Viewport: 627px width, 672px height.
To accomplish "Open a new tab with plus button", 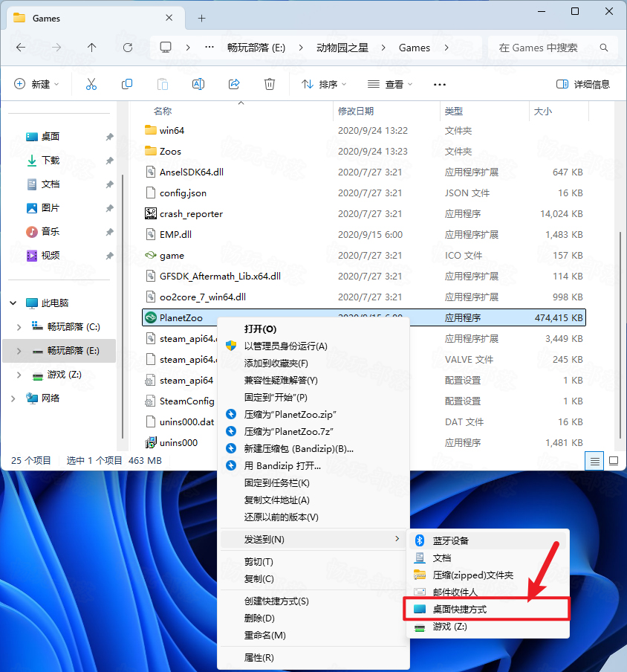I will click(202, 18).
